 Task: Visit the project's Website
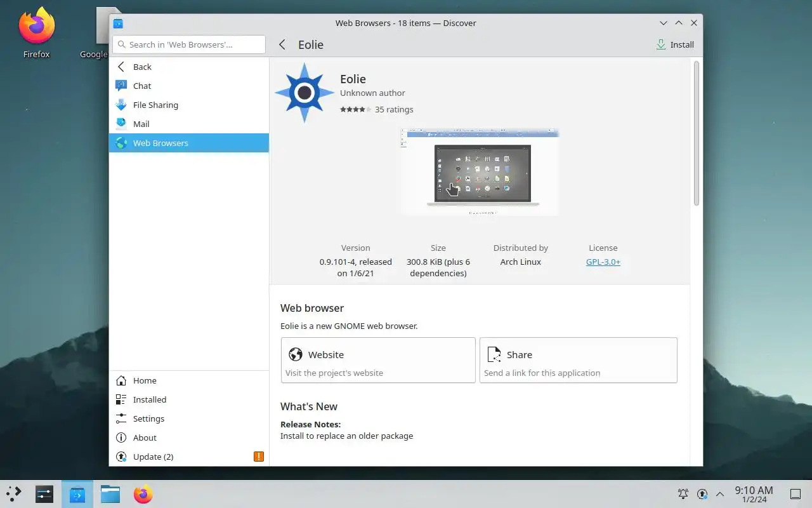(378, 360)
